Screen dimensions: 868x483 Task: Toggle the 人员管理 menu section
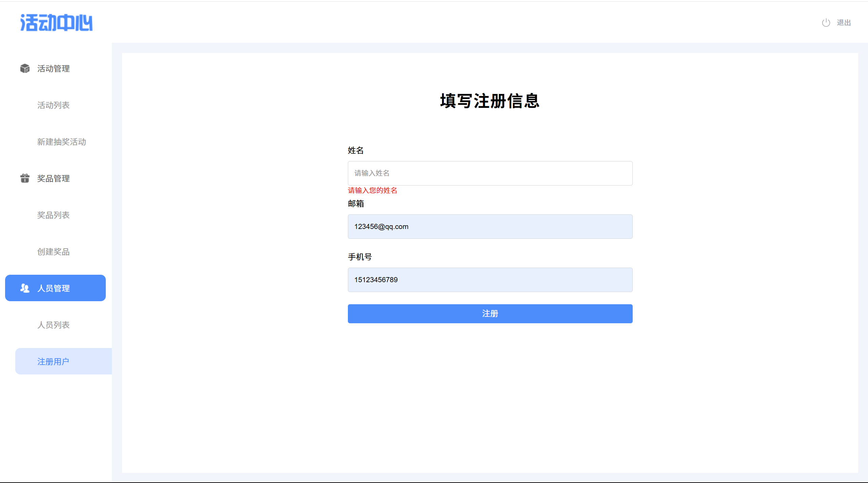(54, 288)
